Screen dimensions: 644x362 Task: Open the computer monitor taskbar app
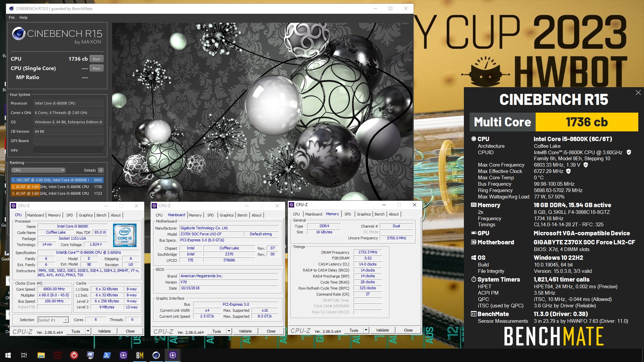pos(91,355)
